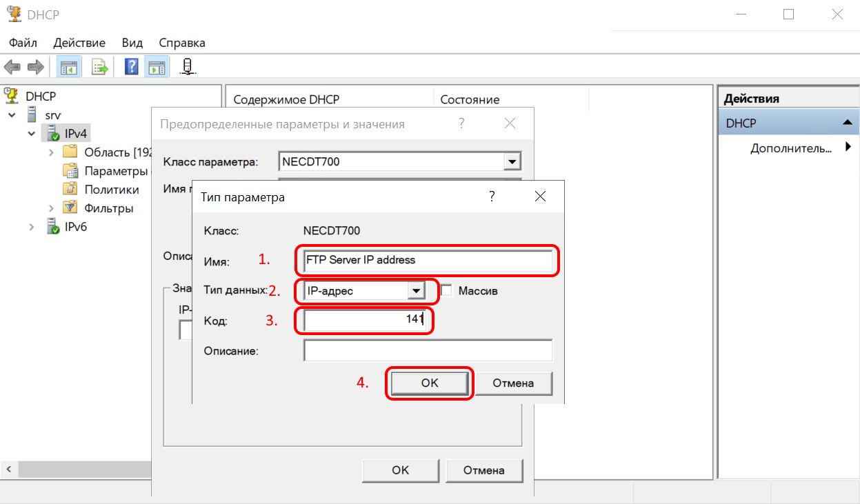Open the Тип данных dropdown list
Screen dimensions: 860x504
[415, 291]
